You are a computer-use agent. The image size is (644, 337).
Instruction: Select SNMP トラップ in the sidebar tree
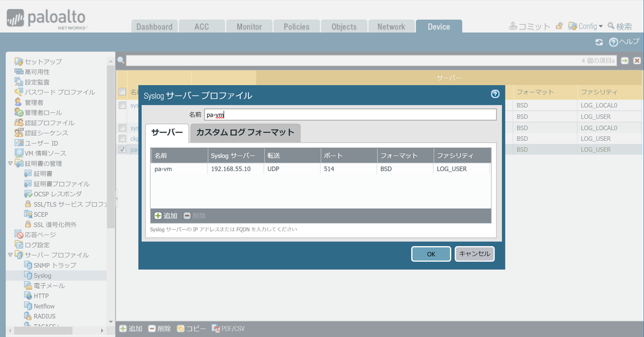coord(54,265)
